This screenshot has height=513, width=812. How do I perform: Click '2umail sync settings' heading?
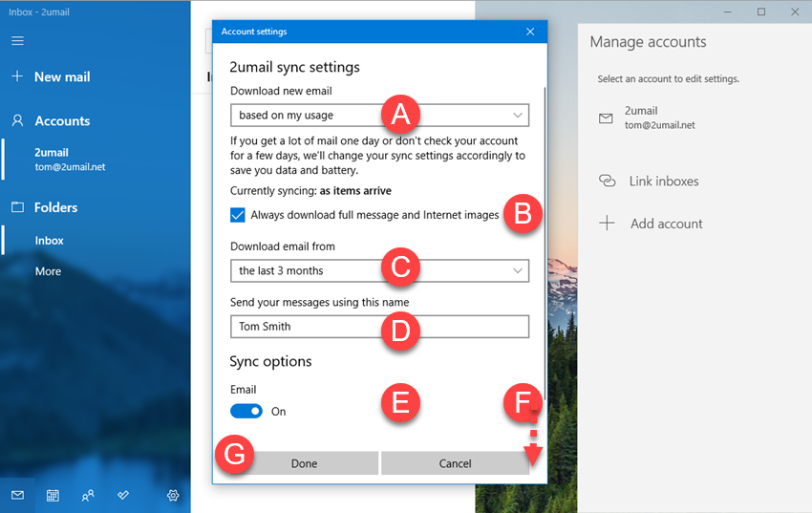[294, 67]
